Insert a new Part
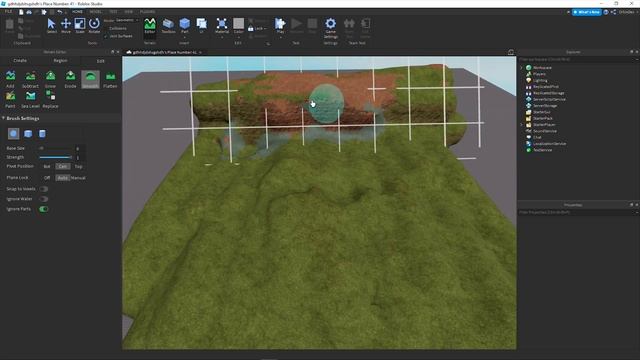This screenshot has width=640, height=360. (184, 24)
